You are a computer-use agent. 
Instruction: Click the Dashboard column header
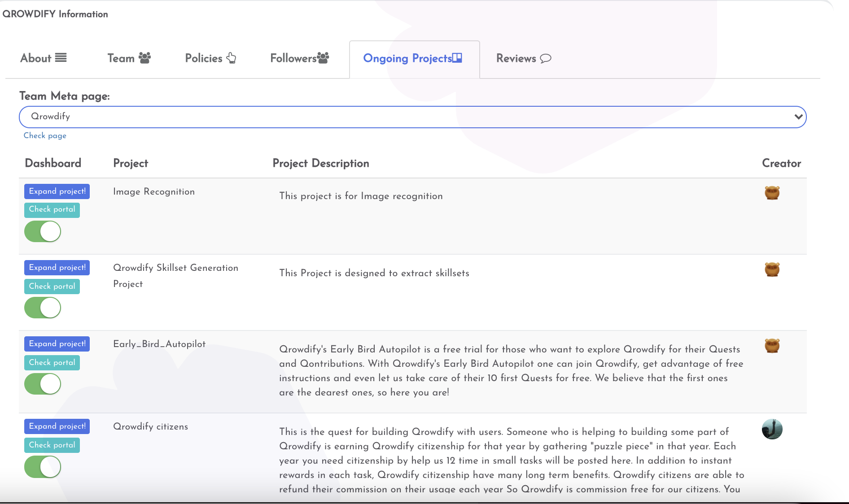(x=53, y=163)
